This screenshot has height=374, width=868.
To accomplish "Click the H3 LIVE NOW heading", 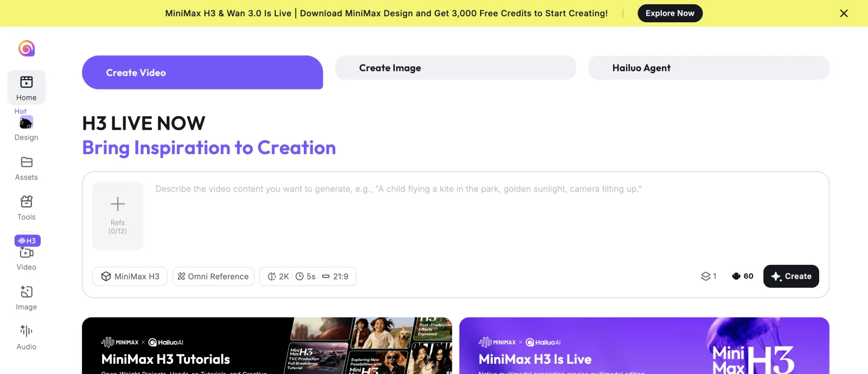I will point(144,123).
